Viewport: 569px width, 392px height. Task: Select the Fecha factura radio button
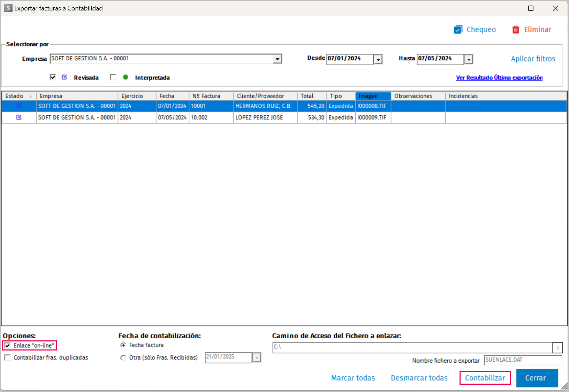[123, 345]
